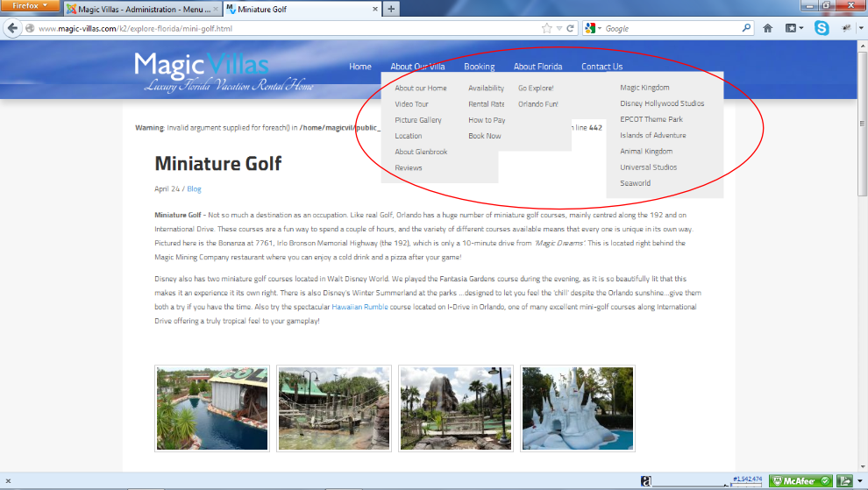This screenshot has height=490, width=868.
Task: Switch to Magic Villas Administration tab
Action: pyautogui.click(x=143, y=9)
